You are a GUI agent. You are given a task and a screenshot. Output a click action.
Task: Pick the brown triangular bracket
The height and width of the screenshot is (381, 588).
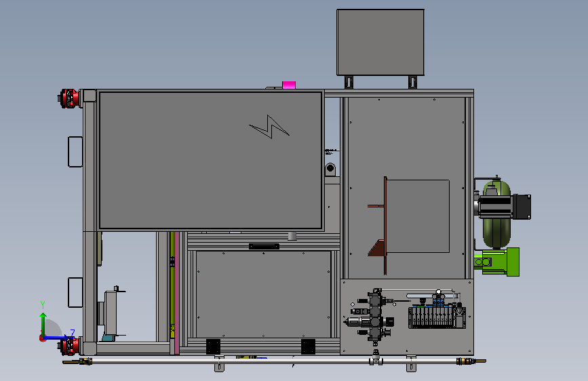tap(376, 248)
